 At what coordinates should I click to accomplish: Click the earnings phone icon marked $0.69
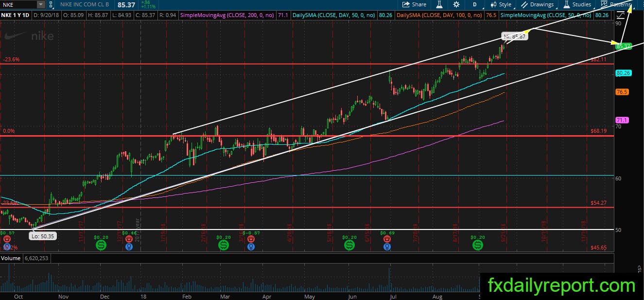pyautogui.click(x=387, y=240)
